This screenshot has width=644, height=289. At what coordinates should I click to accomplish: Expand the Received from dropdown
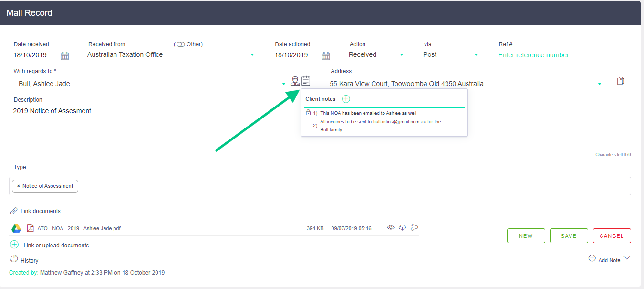point(252,55)
